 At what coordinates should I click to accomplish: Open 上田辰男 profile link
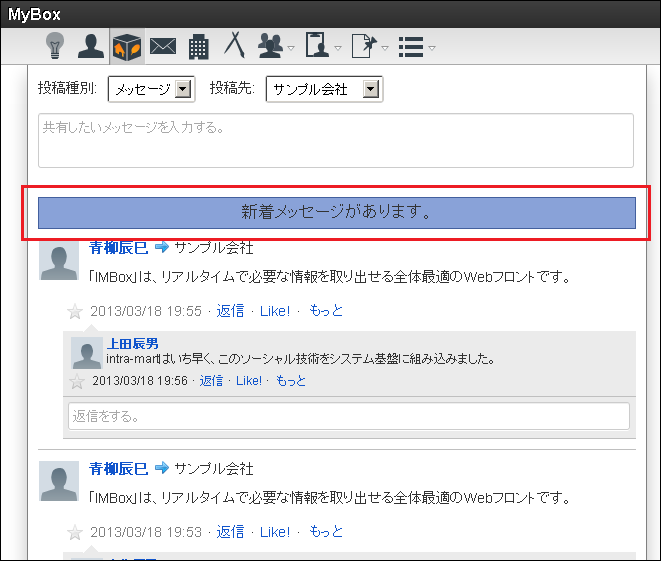(133, 344)
